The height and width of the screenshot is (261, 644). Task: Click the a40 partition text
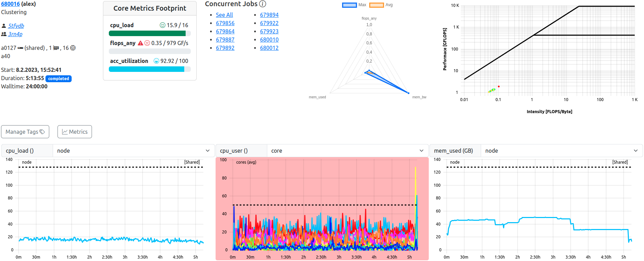(x=6, y=56)
